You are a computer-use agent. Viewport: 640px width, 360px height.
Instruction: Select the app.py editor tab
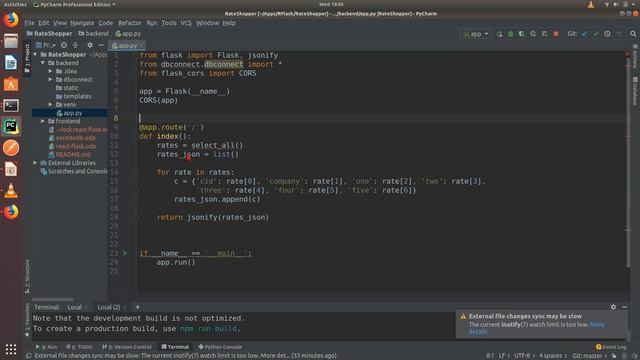pyautogui.click(x=127, y=45)
